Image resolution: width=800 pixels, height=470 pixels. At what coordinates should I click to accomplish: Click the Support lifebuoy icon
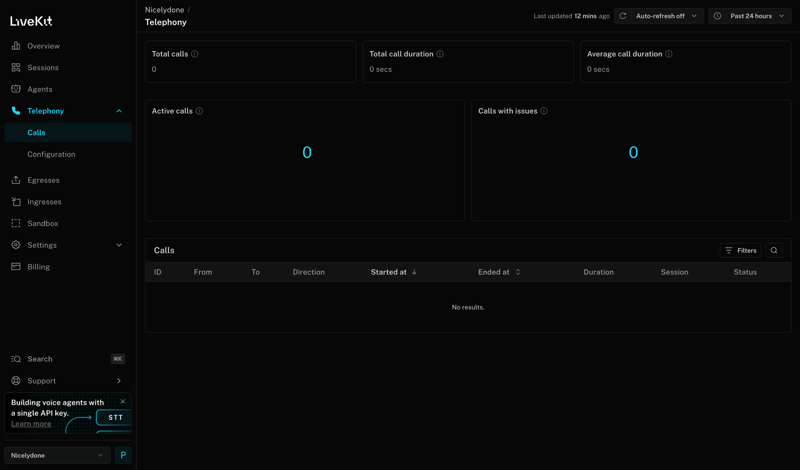point(16,381)
